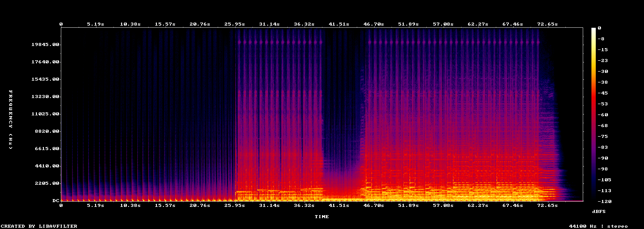The width and height of the screenshot is (644, 229).
Task: Click the 4410.00 frequency axis label
Action: 47,166
